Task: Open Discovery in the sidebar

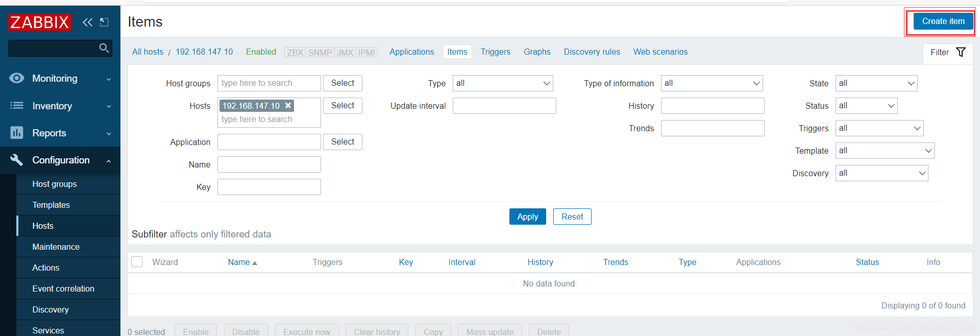Action: (x=68, y=309)
